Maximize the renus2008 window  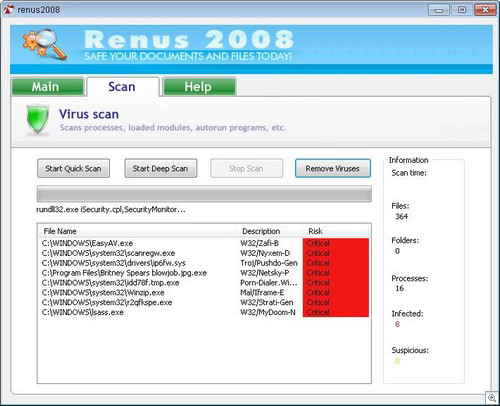[462, 10]
